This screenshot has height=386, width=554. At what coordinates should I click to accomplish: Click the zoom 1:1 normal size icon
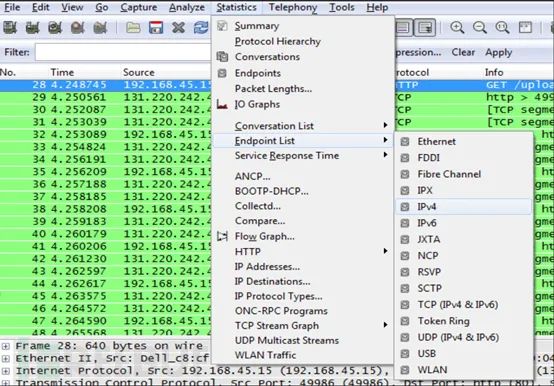(x=502, y=28)
